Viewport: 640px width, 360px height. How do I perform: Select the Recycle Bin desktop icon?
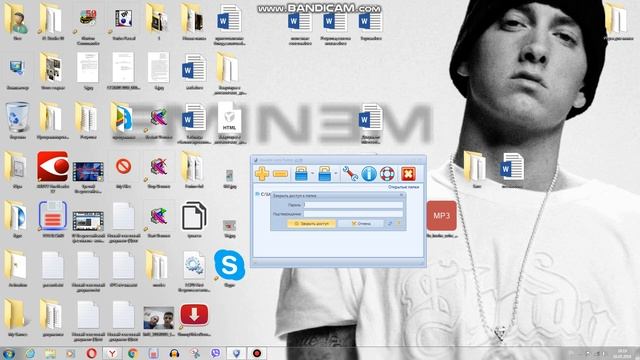[17, 117]
